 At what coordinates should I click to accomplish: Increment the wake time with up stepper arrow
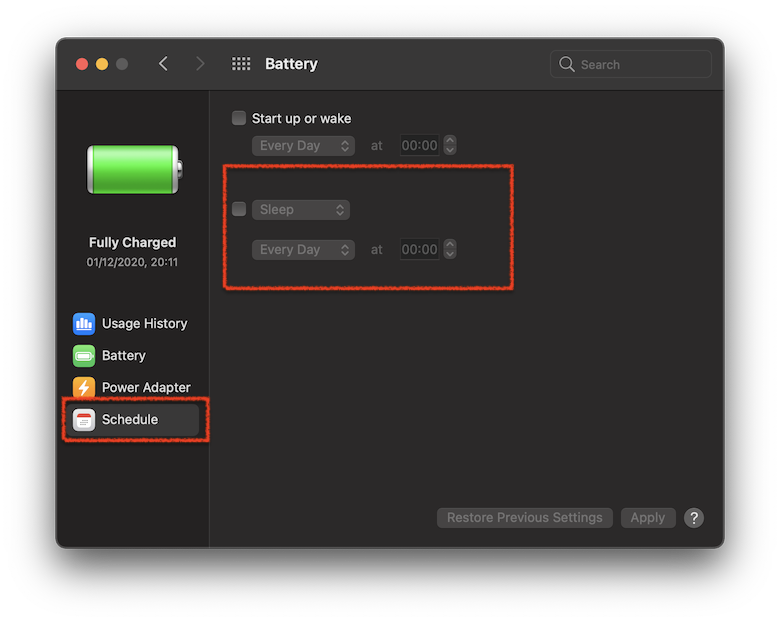point(450,141)
